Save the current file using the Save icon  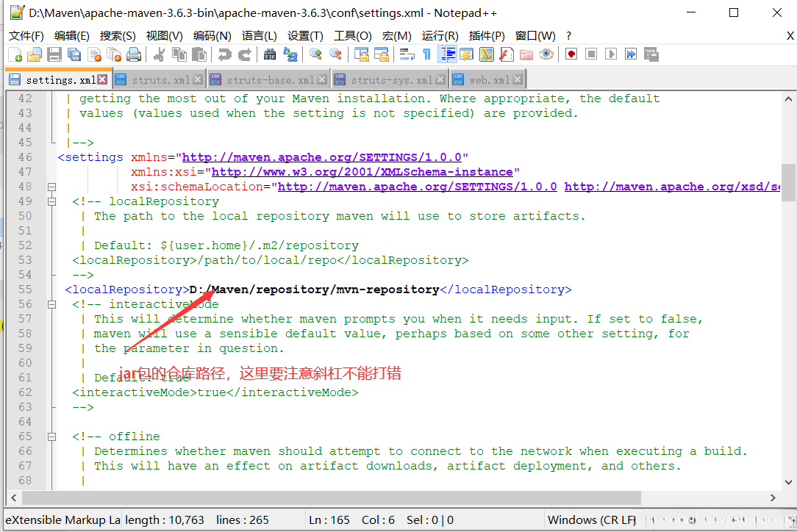[54, 54]
